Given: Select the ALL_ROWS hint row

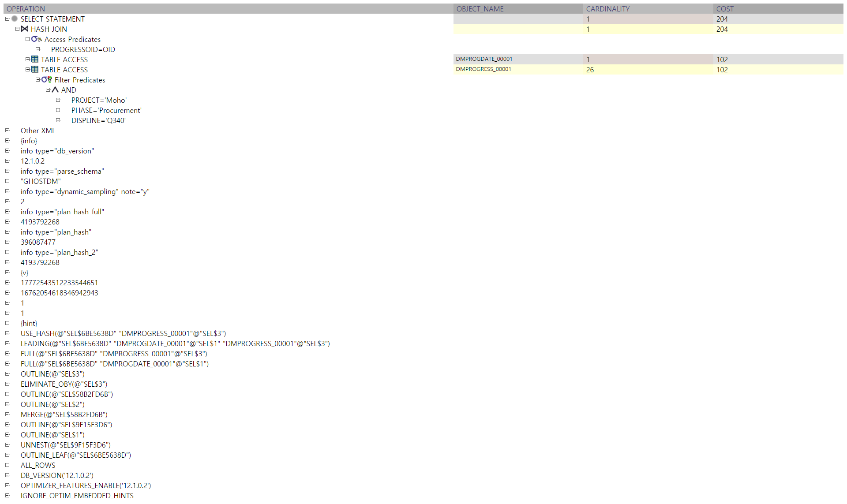Looking at the screenshot, I should (38, 465).
